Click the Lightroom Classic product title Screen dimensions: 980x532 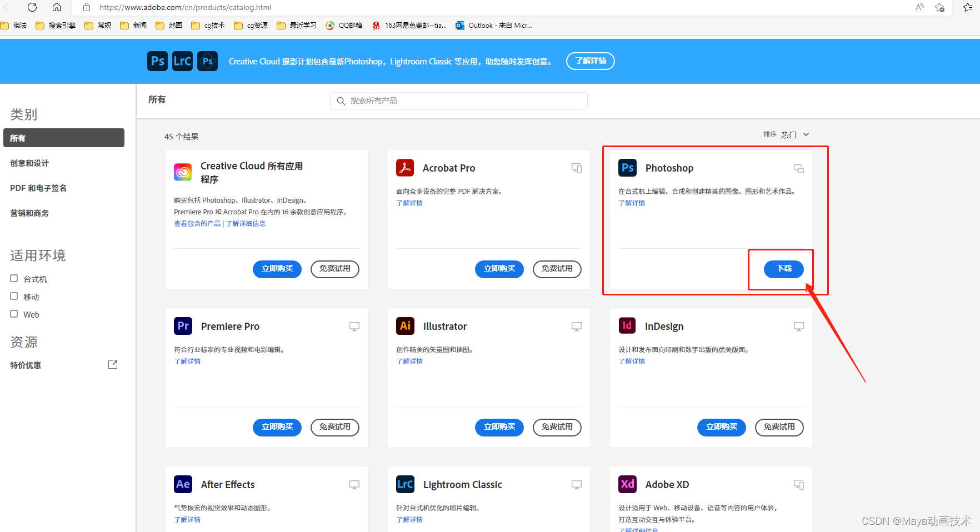[x=462, y=485]
